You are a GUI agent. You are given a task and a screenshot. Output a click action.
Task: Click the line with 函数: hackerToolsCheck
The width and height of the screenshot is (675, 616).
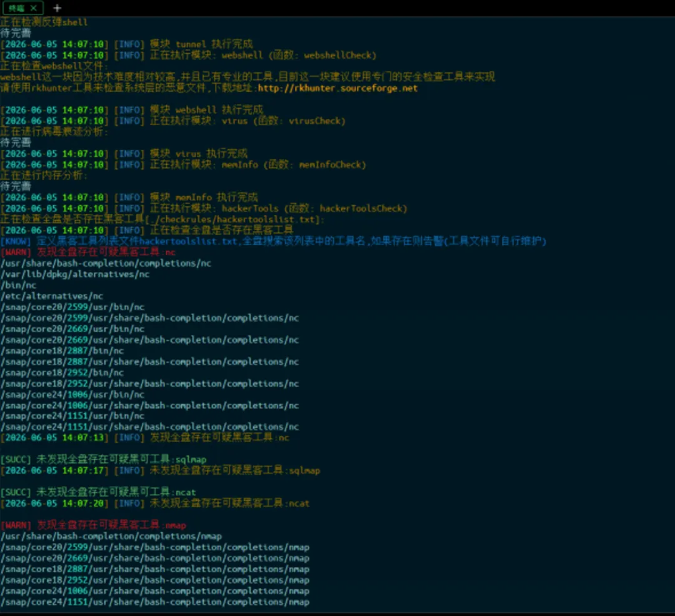click(204, 208)
